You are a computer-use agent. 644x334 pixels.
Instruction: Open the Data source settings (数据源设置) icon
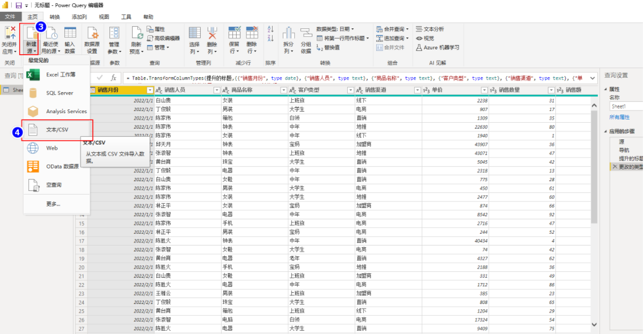[x=92, y=33]
